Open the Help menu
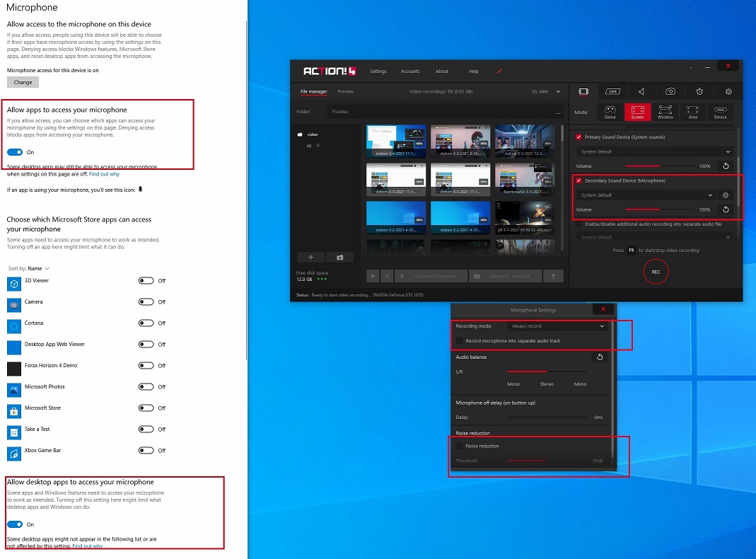Image resolution: width=756 pixels, height=559 pixels. pos(474,71)
